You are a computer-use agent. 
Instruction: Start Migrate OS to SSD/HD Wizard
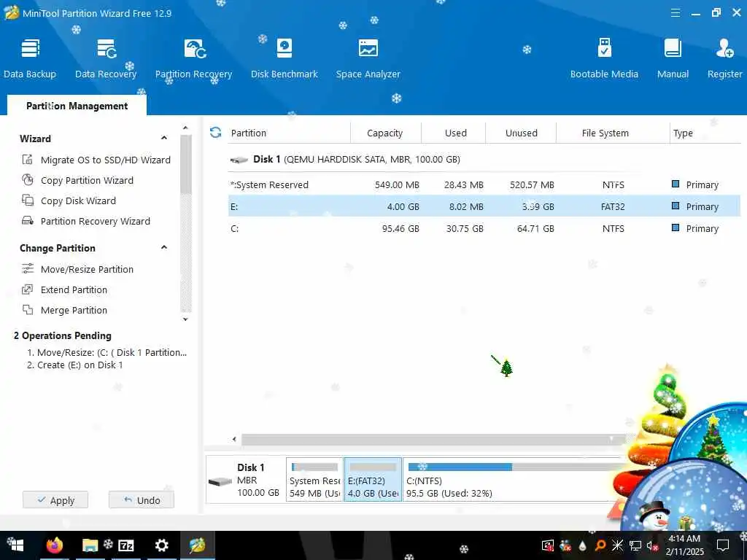pyautogui.click(x=96, y=160)
